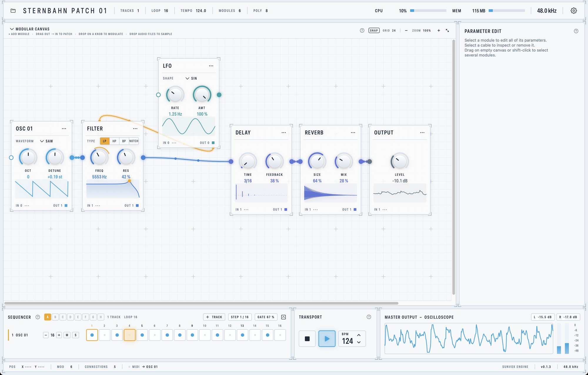Toggle sequencer step 2
This screenshot has width=588, height=375.
coord(105,335)
